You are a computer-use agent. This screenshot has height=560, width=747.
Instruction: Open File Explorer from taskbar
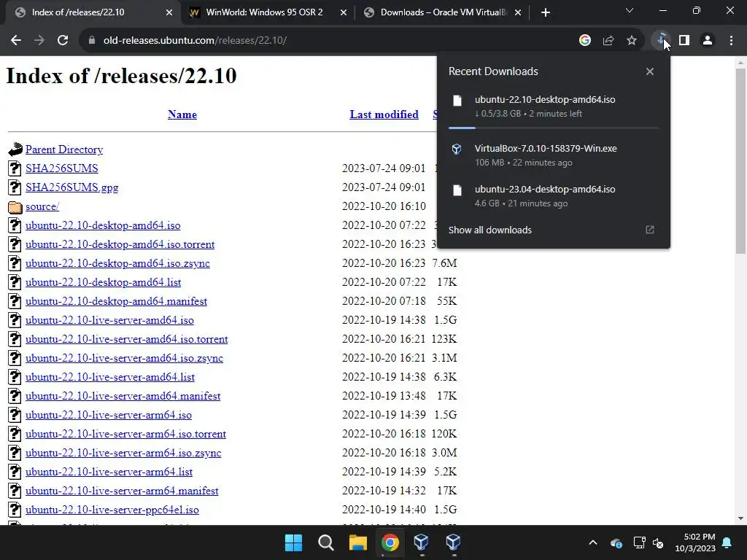click(357, 542)
